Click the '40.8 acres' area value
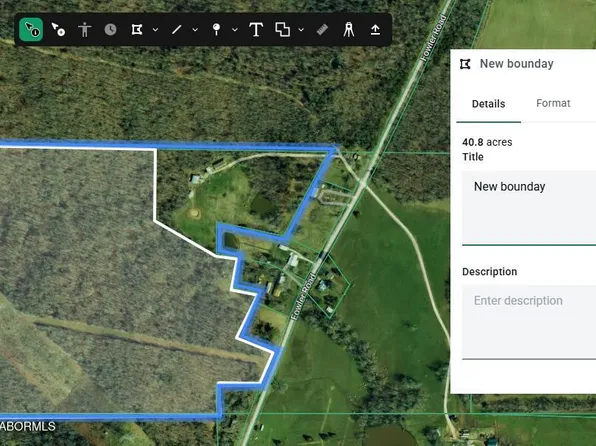The height and width of the screenshot is (446, 596). (x=487, y=142)
